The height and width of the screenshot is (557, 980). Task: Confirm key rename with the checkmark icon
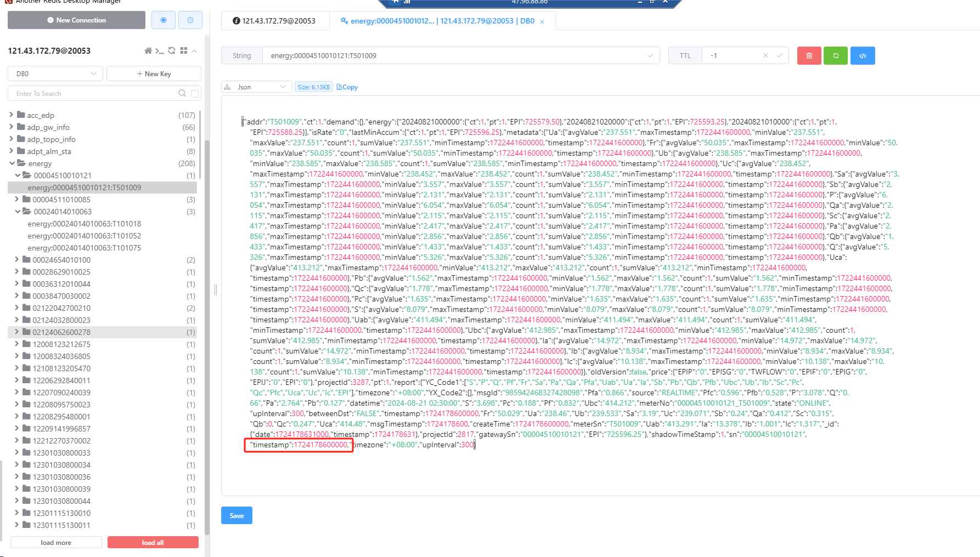point(650,56)
